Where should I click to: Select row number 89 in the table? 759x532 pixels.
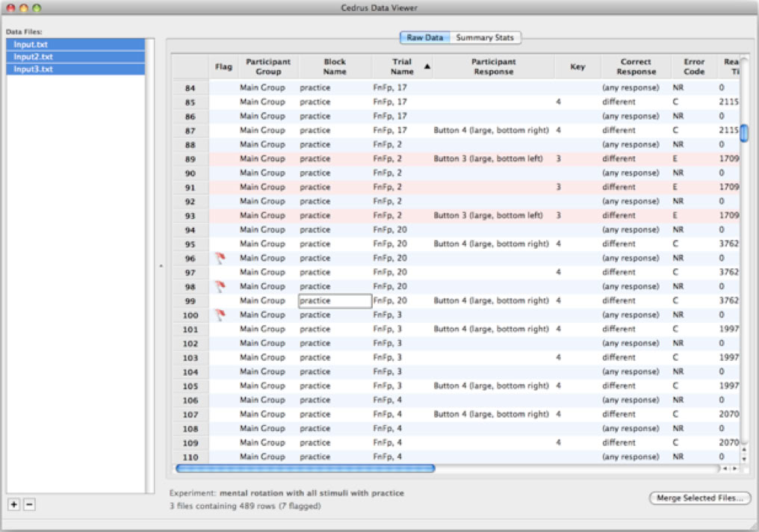[190, 158]
